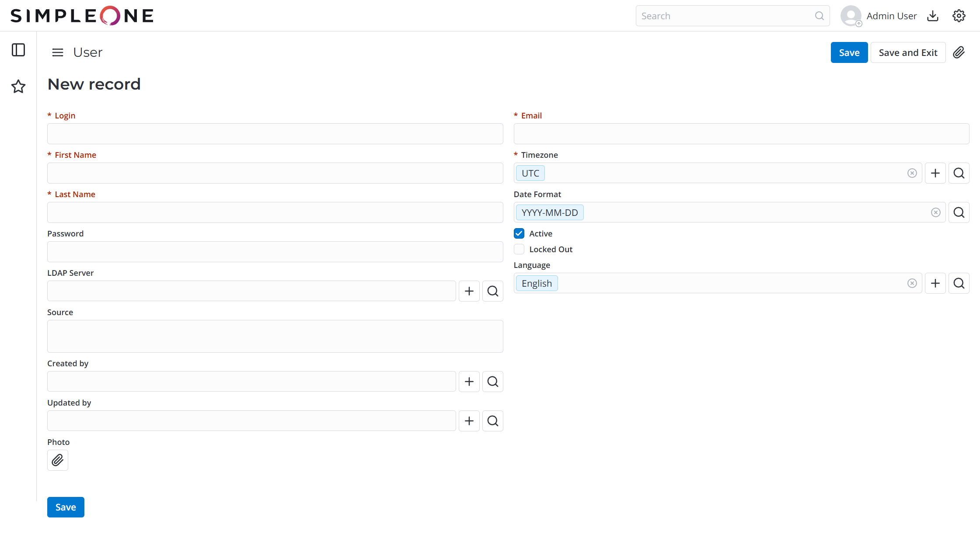Open Timezone lookup via its magnifier icon
This screenshot has width=980, height=538.
959,173
